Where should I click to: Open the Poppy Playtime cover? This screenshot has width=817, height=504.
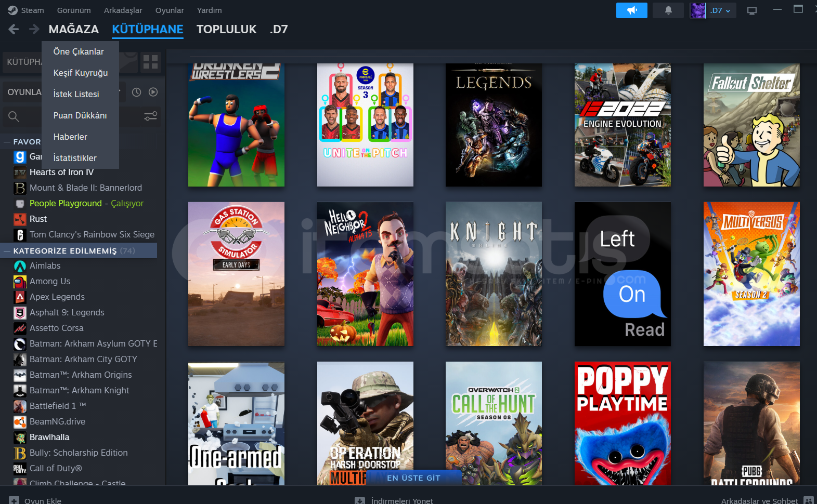[623, 423]
